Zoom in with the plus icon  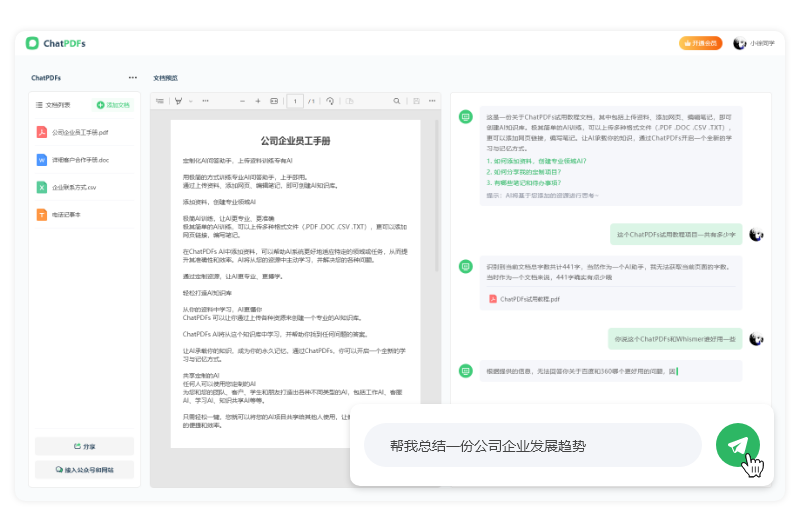(258, 101)
